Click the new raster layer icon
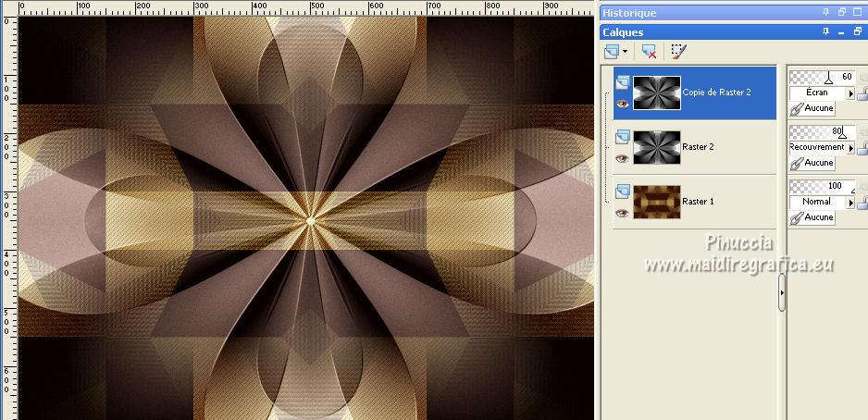The width and height of the screenshot is (868, 420). pyautogui.click(x=613, y=52)
